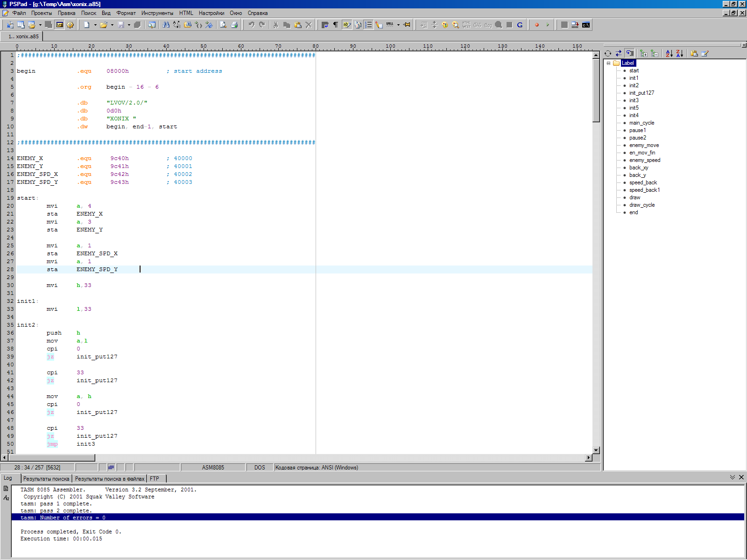Viewport: 747px width, 560px height.
Task: Toggle line numbering display button
Action: pyautogui.click(x=368, y=25)
